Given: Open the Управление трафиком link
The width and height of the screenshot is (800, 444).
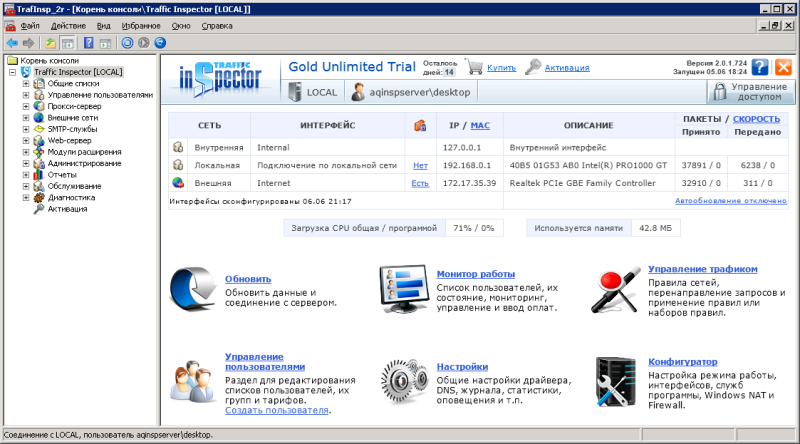Looking at the screenshot, I should (703, 269).
